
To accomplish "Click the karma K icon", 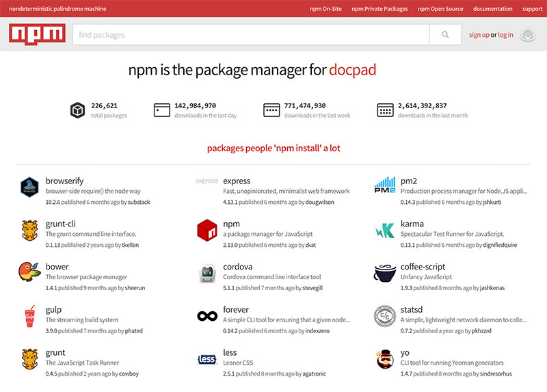I will tap(385, 231).
